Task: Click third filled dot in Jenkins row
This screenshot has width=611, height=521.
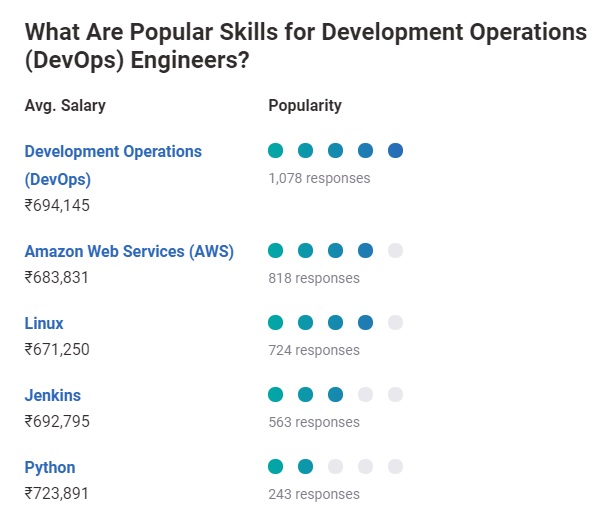Action: click(335, 395)
